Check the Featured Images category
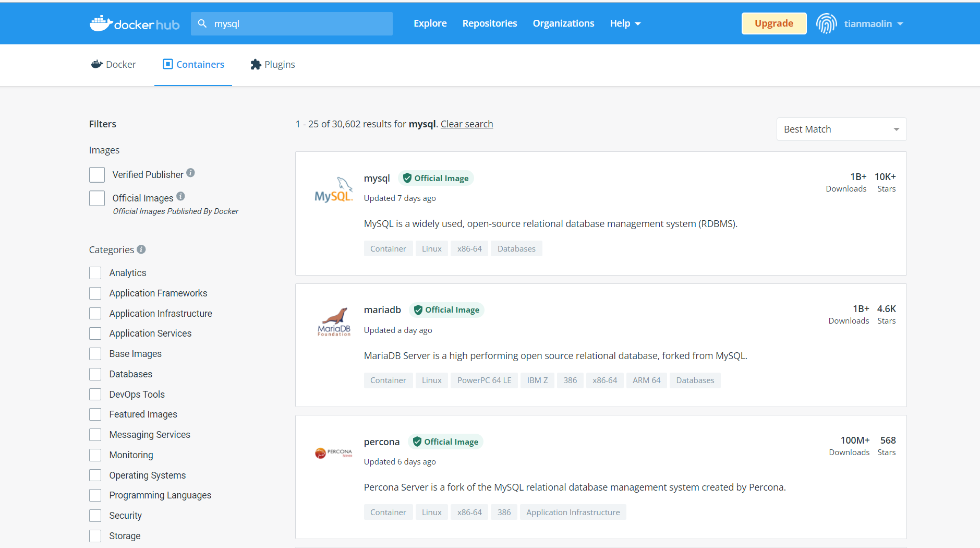 pos(95,414)
